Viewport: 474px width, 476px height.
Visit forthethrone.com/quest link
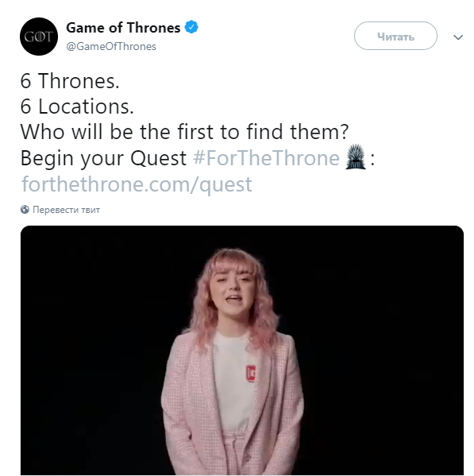pyautogui.click(x=137, y=184)
